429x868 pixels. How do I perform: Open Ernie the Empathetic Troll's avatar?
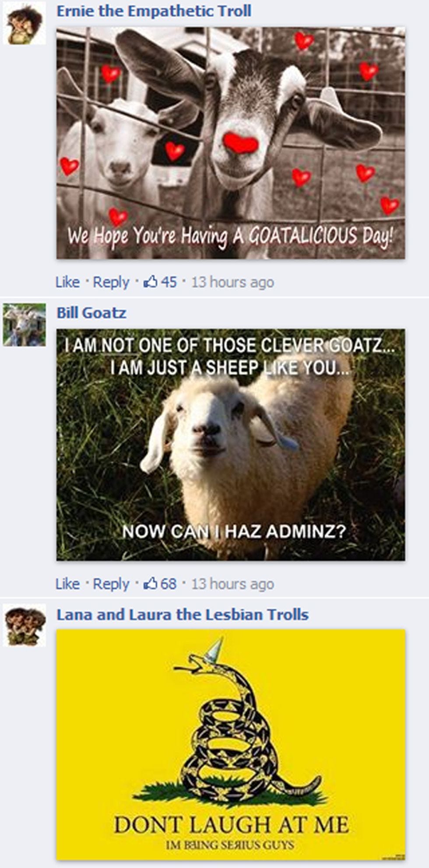point(25,23)
